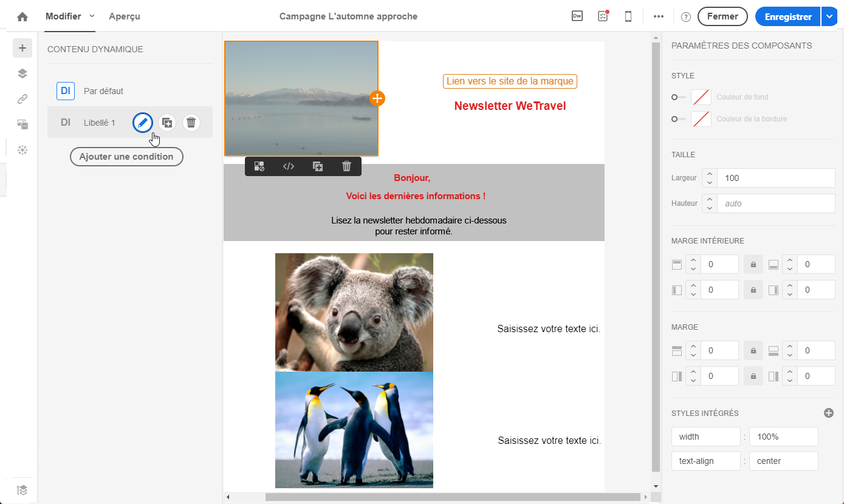Viewport: 844px width, 504px height.
Task: Select the Libellé 1 label
Action: tap(100, 123)
